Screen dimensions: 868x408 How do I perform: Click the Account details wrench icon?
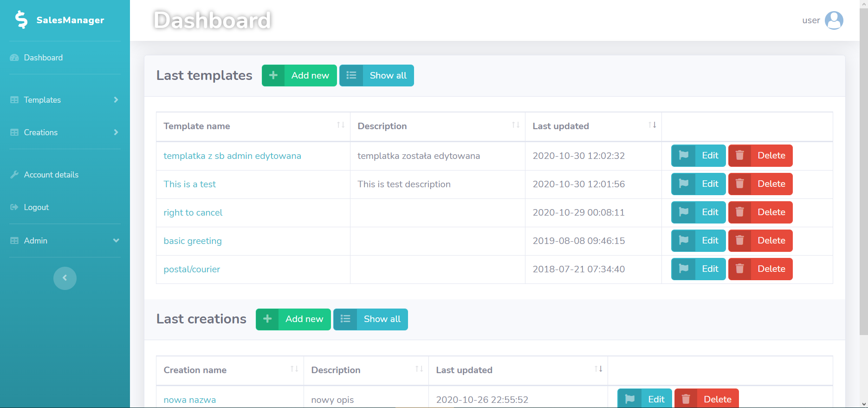tap(14, 175)
